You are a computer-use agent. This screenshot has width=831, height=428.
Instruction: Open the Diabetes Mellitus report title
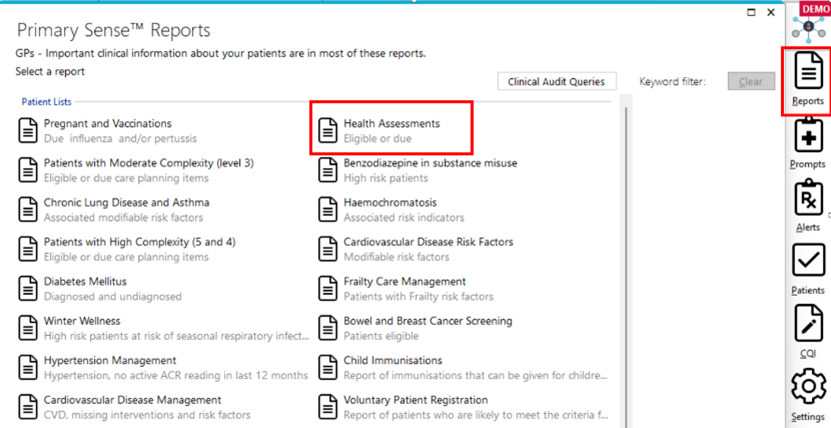click(x=85, y=281)
